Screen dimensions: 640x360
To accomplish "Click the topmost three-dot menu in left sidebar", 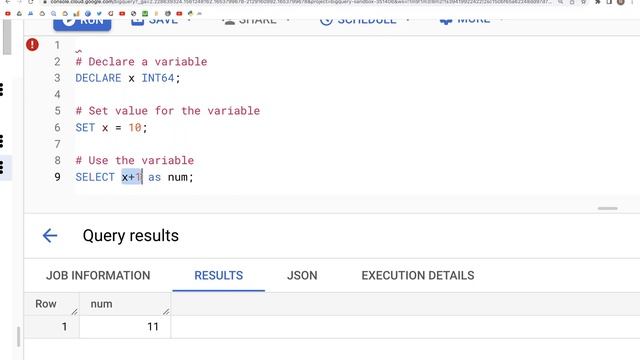I will pos(2,89).
